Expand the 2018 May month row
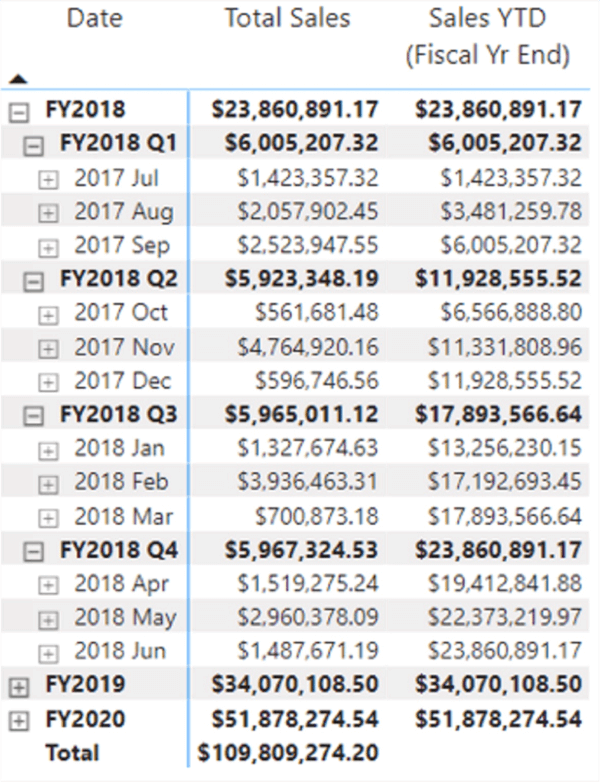This screenshot has width=600, height=783. click(48, 618)
